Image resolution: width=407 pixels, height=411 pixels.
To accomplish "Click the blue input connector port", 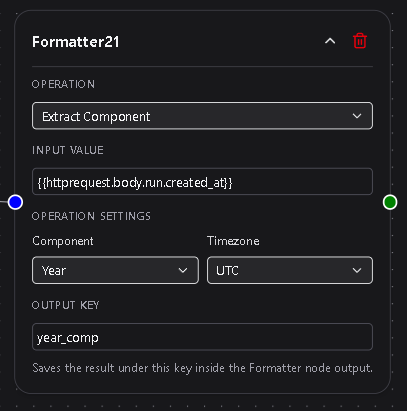I will (x=15, y=202).
